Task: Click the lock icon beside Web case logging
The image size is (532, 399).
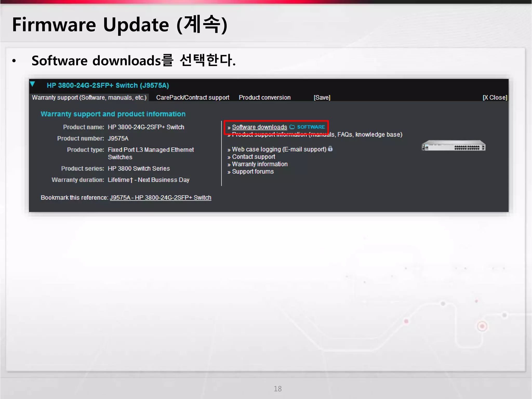Action: tap(330, 149)
